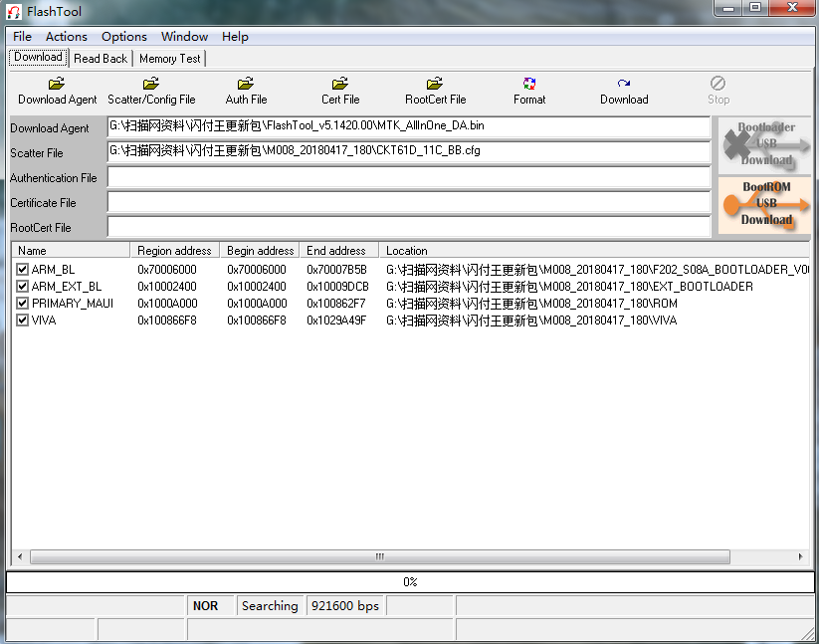The width and height of the screenshot is (819, 644).
Task: Click the Download Agent field label
Action: point(50,128)
